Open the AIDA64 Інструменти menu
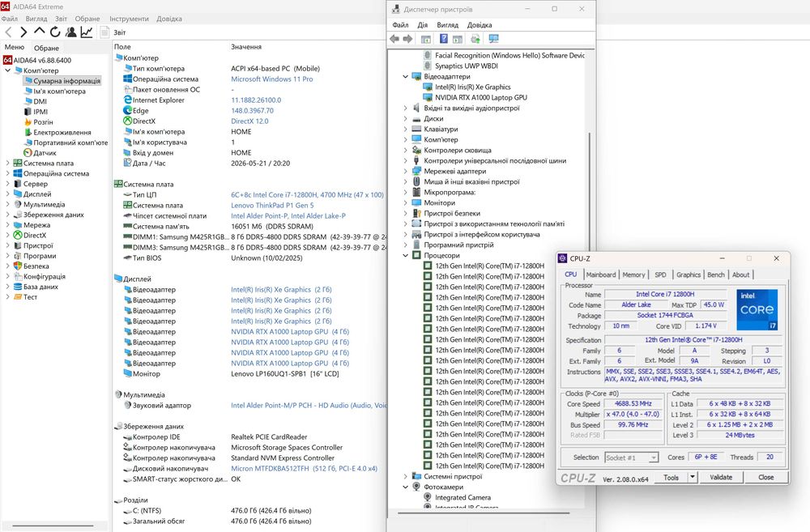The height and width of the screenshot is (532, 810). pos(129,19)
